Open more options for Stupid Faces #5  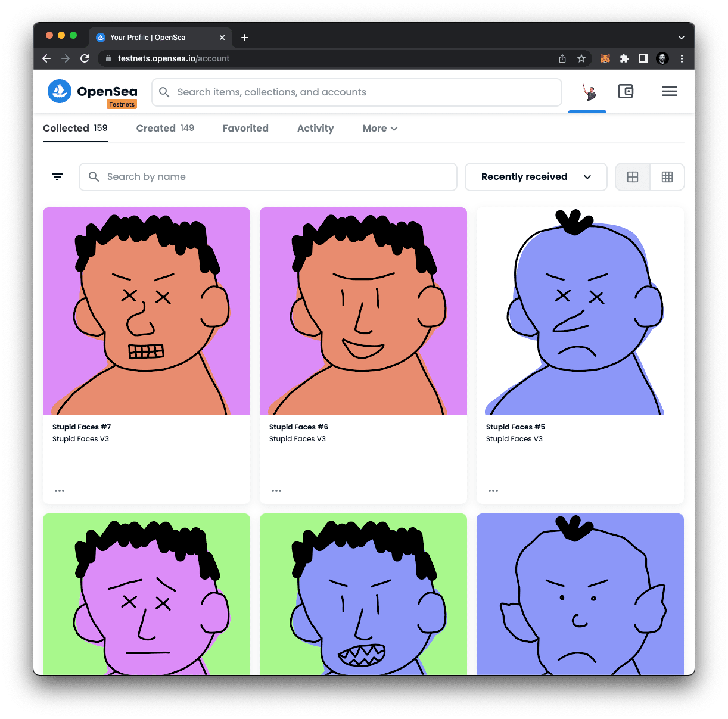click(493, 491)
